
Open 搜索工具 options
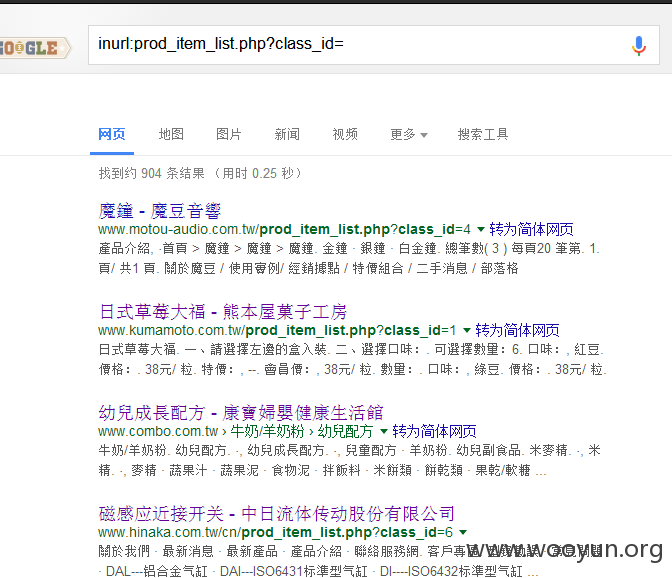pos(483,135)
